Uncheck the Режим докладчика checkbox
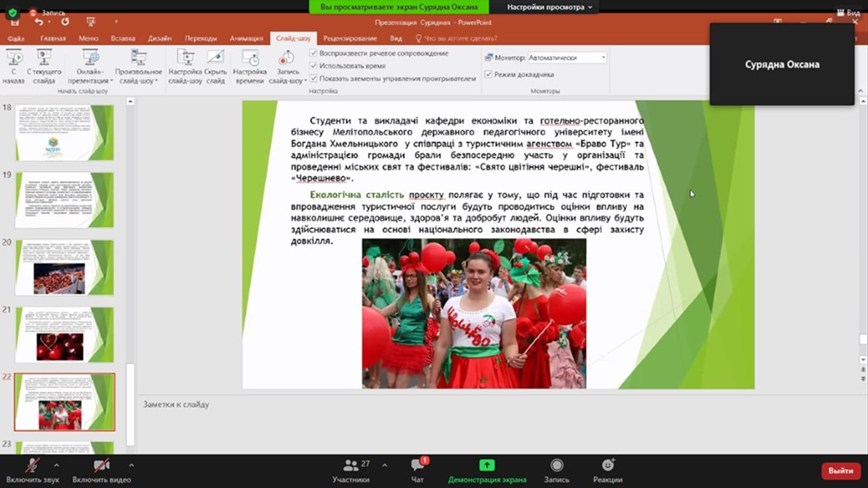The width and height of the screenshot is (868, 488). (x=488, y=75)
